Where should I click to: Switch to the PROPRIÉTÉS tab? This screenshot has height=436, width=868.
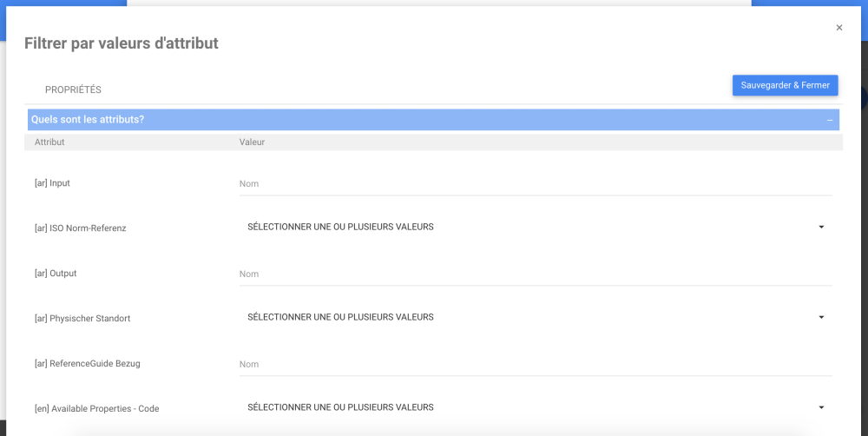tap(73, 89)
